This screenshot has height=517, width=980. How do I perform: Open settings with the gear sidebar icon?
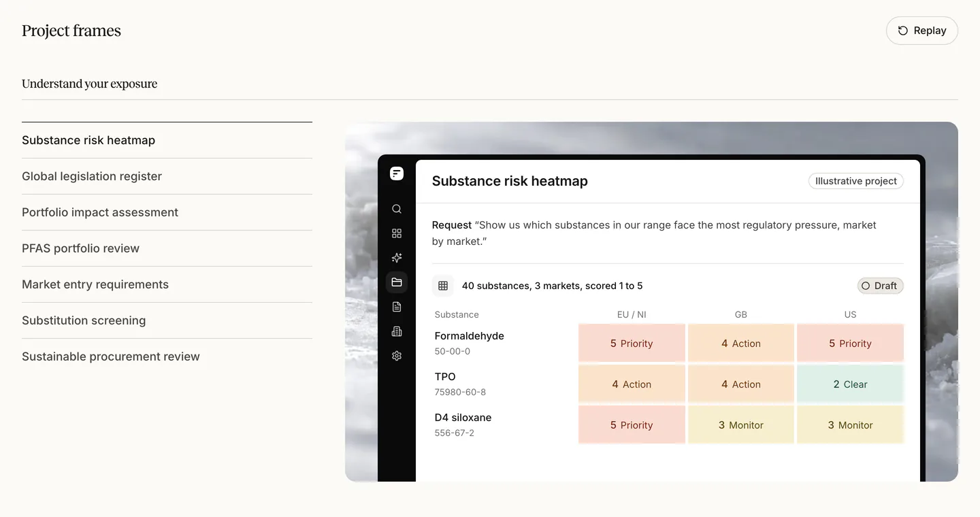[397, 356]
